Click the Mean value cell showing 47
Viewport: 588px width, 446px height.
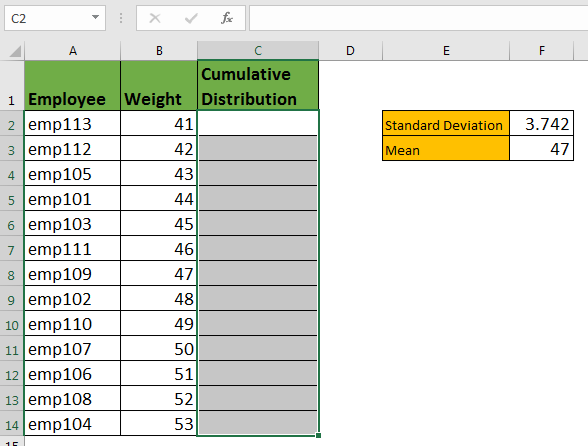pyautogui.click(x=542, y=149)
